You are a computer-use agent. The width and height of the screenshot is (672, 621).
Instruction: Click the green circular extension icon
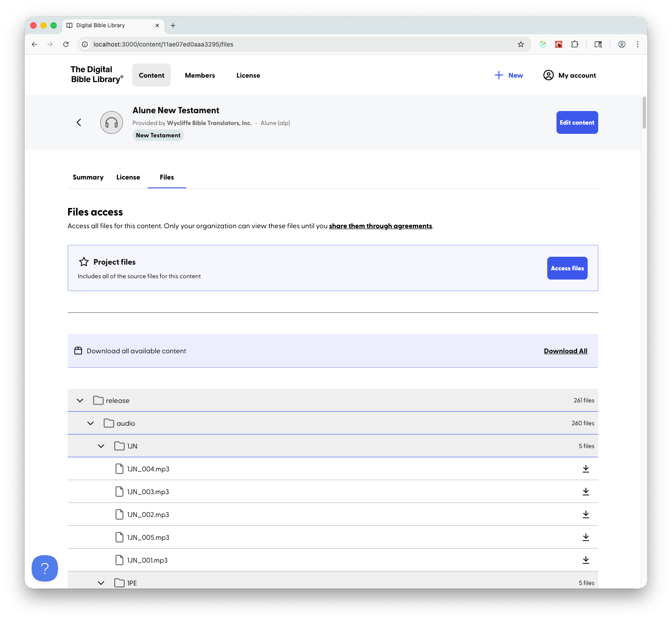tap(543, 44)
